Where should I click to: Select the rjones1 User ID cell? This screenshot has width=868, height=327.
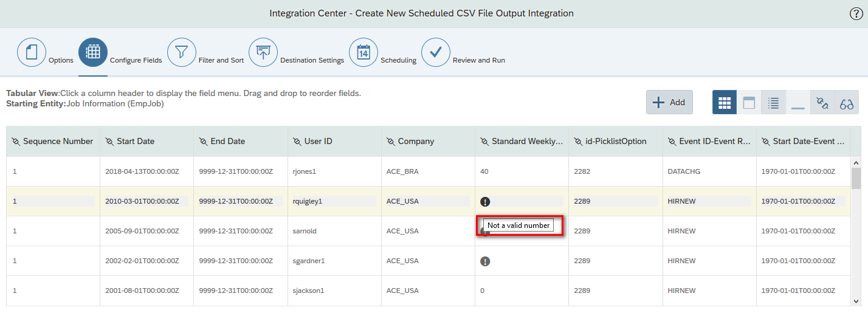click(x=334, y=171)
